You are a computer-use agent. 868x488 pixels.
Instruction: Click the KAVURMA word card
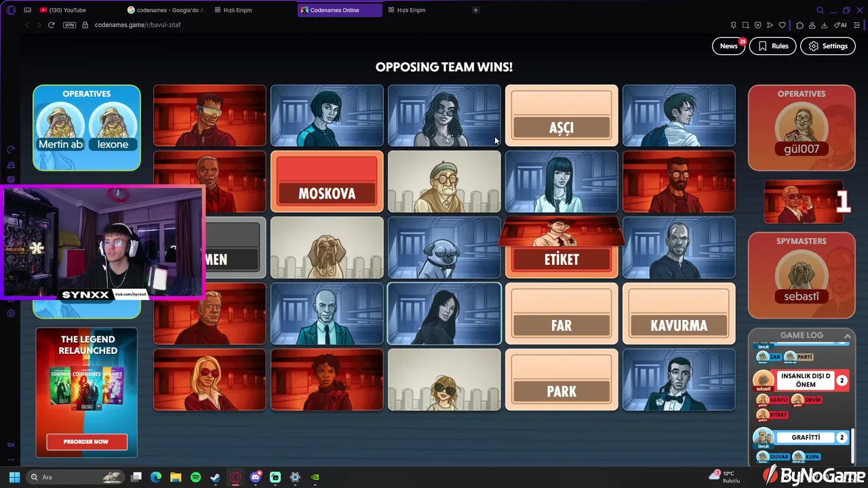tap(679, 313)
